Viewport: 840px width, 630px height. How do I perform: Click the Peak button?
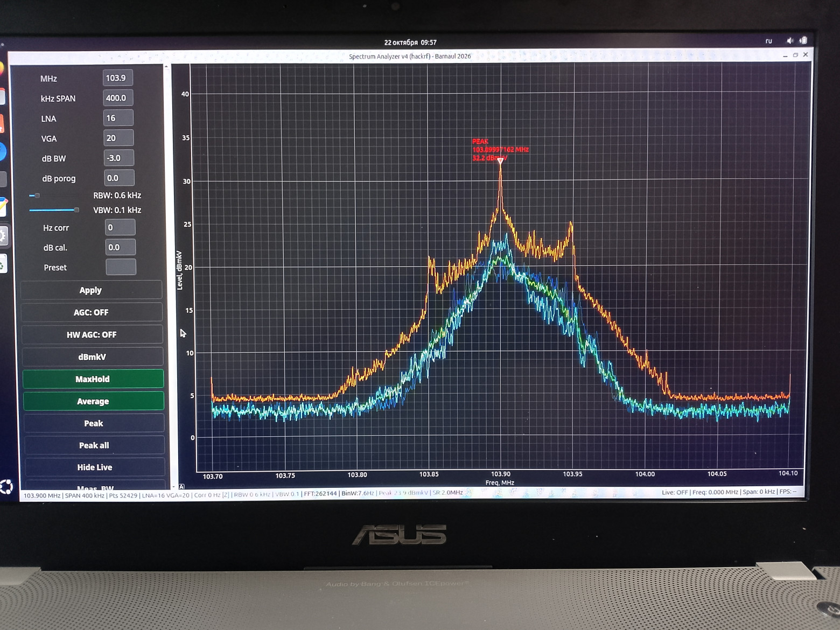(94, 423)
